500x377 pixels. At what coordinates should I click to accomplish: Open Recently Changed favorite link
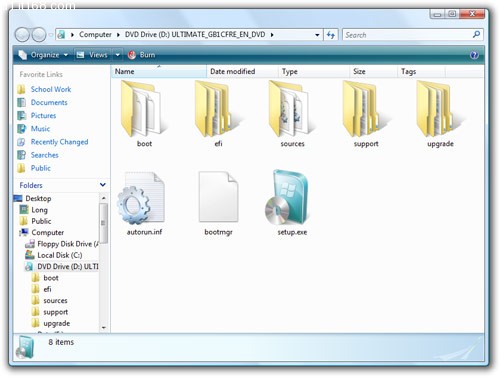click(x=59, y=142)
